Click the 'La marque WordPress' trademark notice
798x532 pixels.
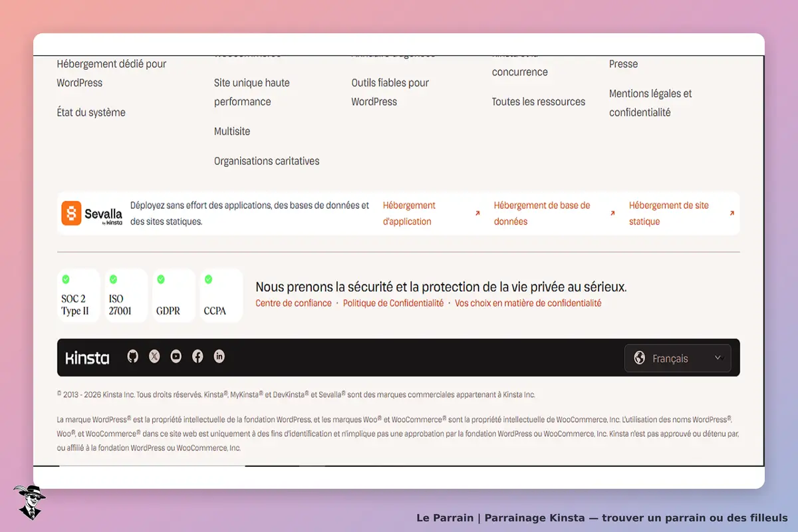(398, 434)
